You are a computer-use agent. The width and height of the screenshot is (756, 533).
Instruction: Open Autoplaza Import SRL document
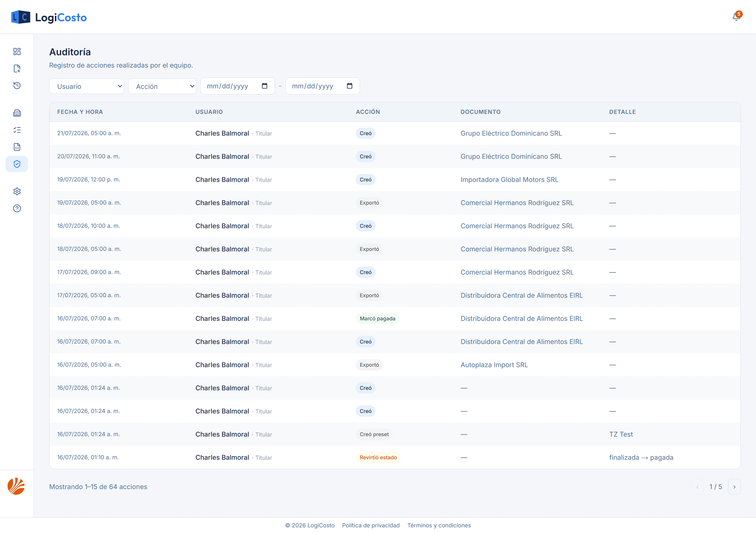(494, 365)
